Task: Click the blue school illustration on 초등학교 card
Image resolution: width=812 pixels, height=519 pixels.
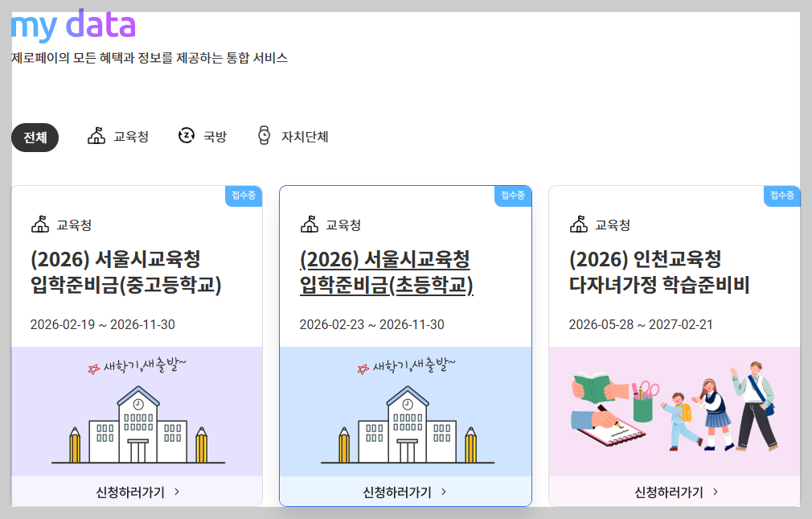Action: [x=405, y=412]
